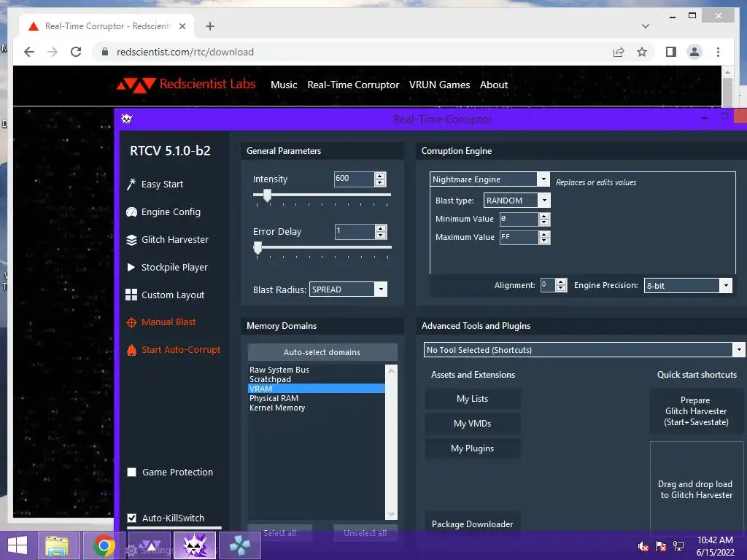Open My VMDs button
The height and width of the screenshot is (560, 747).
point(472,424)
